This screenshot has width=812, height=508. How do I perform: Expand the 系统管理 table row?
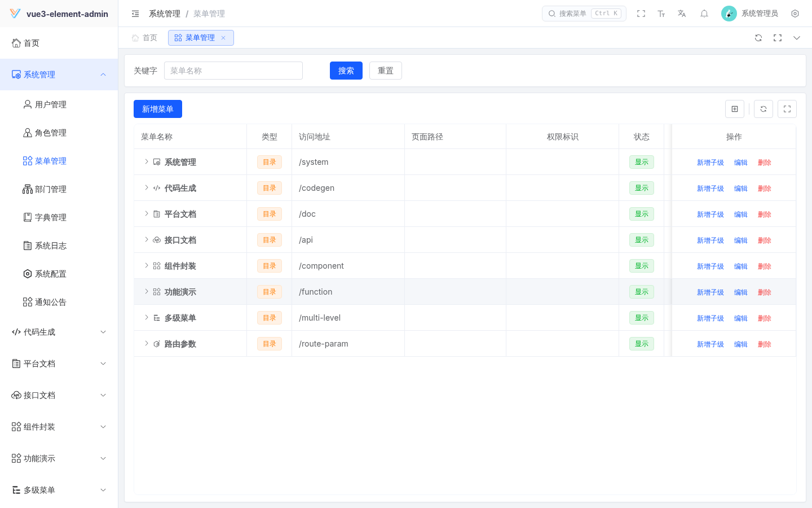(147, 162)
